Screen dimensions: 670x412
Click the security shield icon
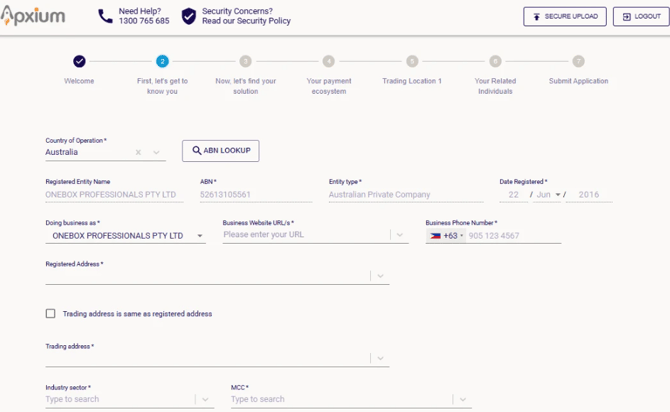188,16
